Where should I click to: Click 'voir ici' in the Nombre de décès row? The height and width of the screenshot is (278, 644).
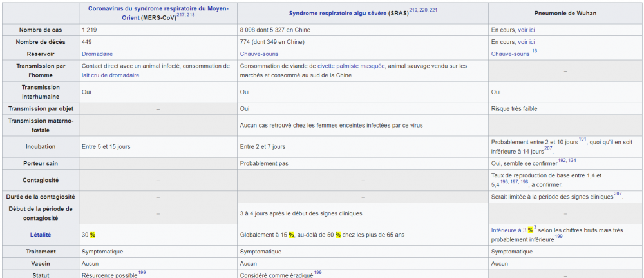pyautogui.click(x=526, y=42)
